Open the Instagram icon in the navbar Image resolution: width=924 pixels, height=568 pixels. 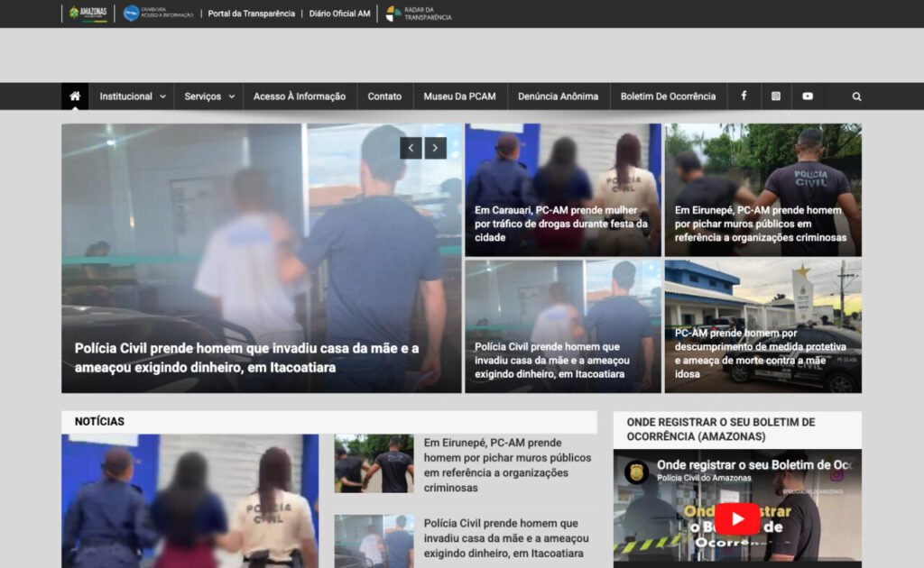[x=776, y=96]
